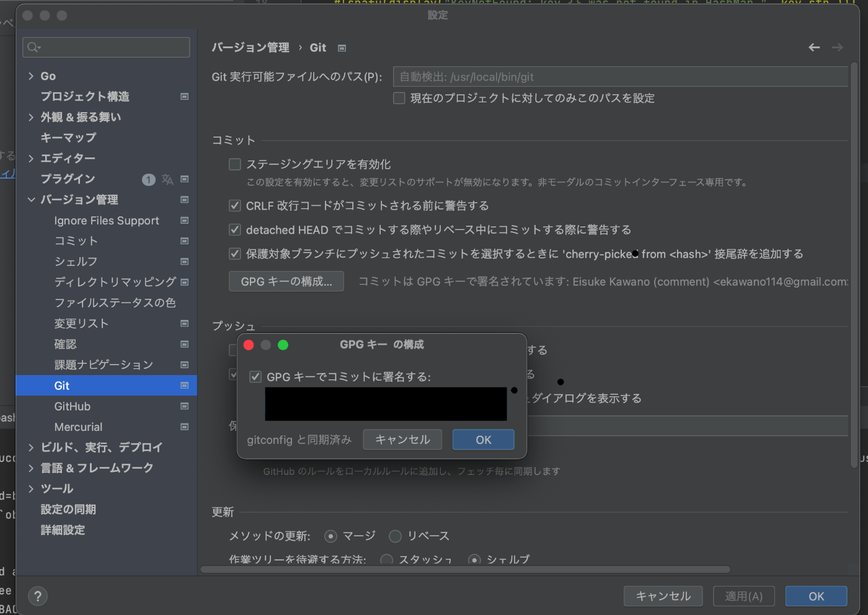Viewport: 868px width, 615px height.
Task: Click the project icon in the Git breadcrumb header
Action: [x=342, y=48]
